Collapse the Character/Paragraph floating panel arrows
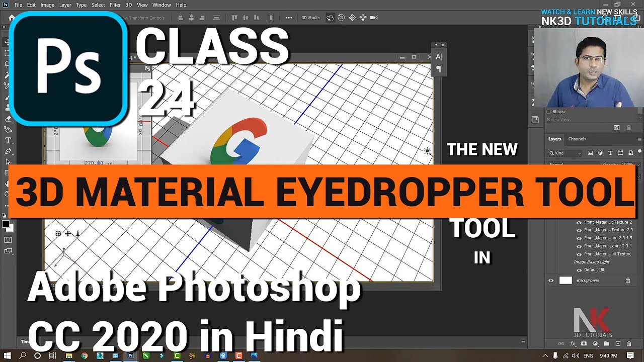The image size is (644, 362). coord(436,45)
